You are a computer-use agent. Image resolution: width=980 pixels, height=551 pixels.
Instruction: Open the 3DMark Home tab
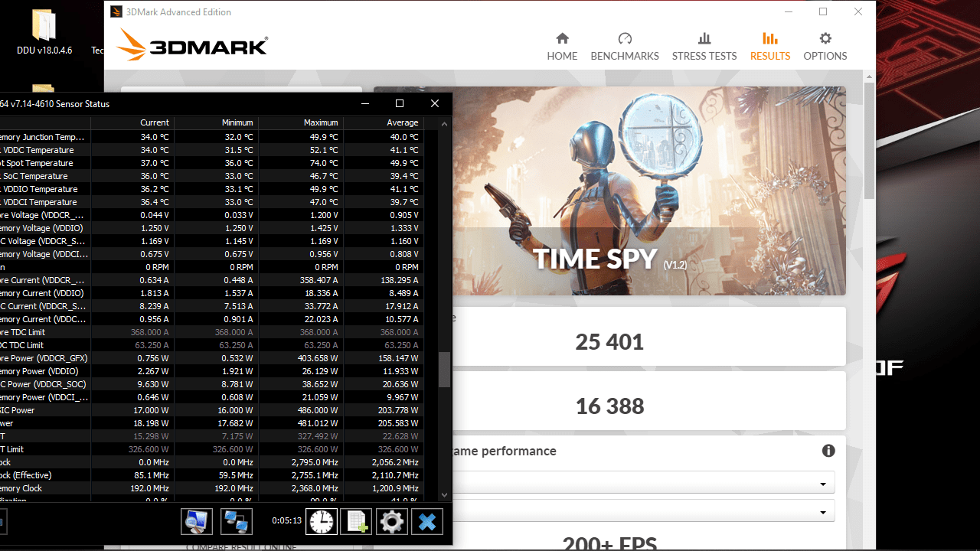tap(562, 47)
